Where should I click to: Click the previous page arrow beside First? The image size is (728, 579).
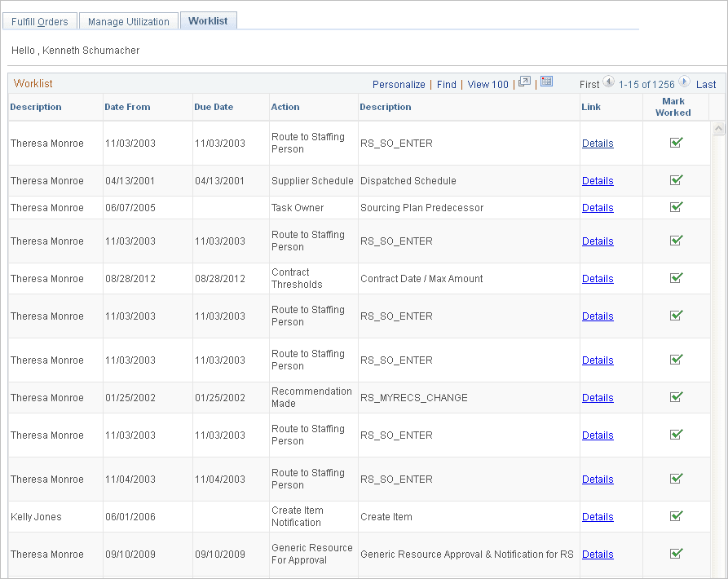point(608,83)
